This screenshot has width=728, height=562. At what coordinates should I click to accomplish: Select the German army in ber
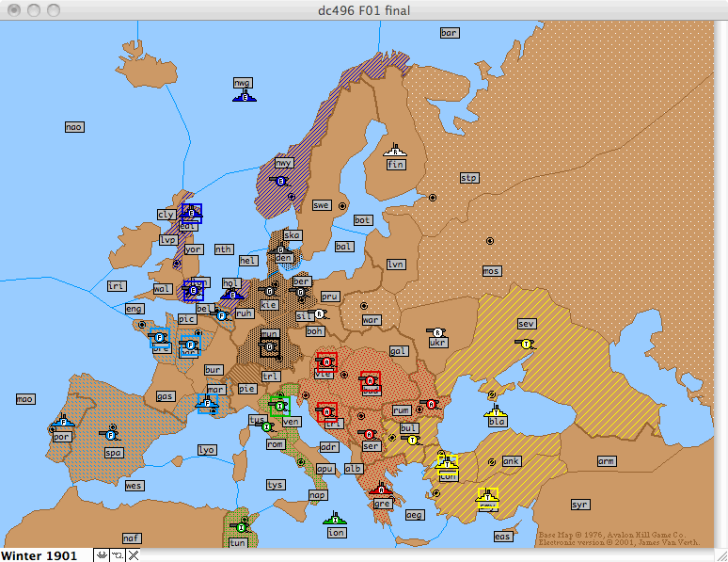click(x=299, y=293)
